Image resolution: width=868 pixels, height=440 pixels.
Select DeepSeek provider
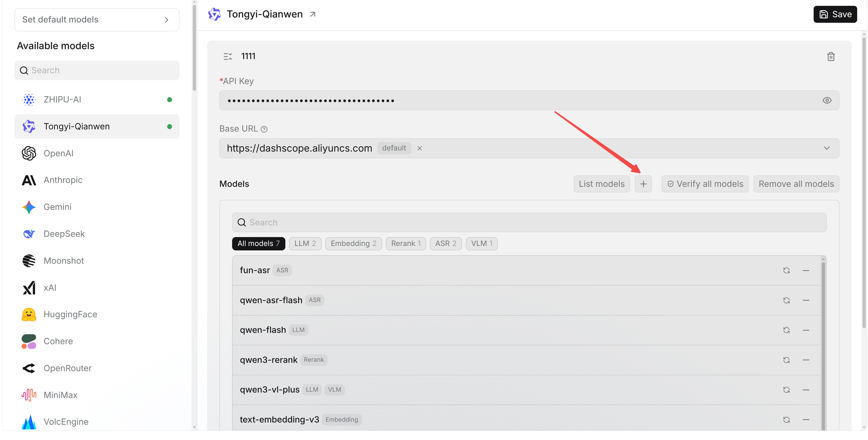tap(97, 234)
